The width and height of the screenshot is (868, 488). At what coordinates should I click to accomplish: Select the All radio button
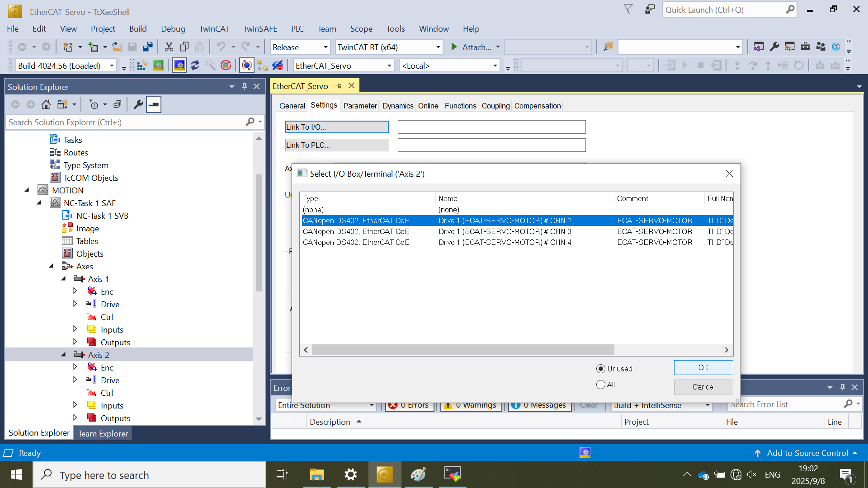601,385
